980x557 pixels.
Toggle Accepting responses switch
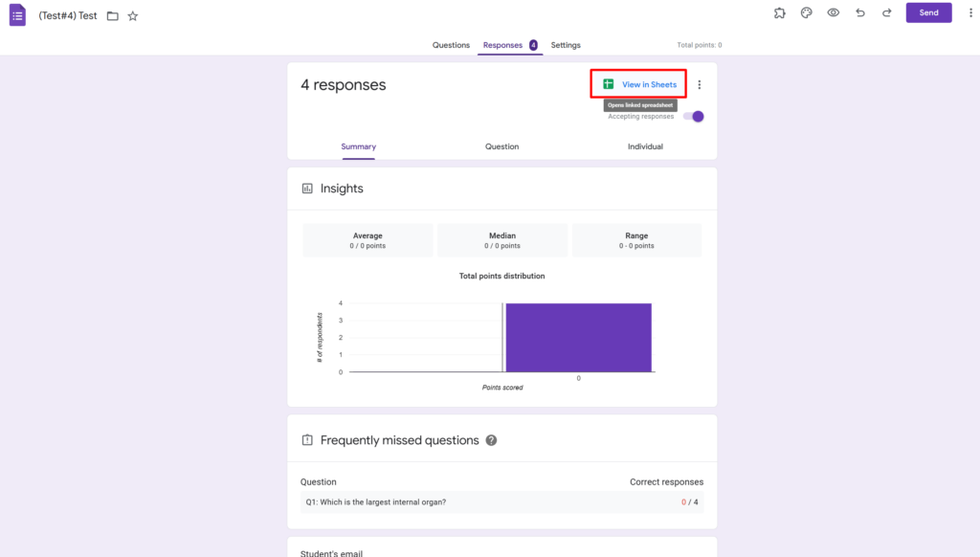click(x=693, y=116)
